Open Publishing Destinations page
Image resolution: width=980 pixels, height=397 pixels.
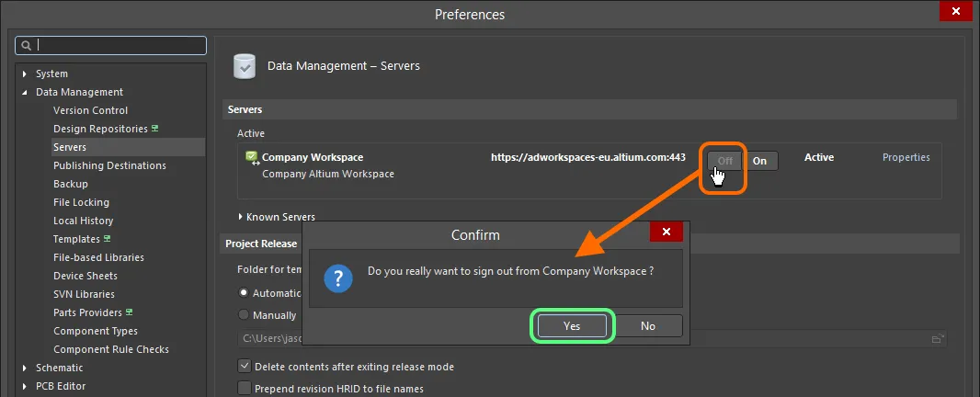(110, 165)
